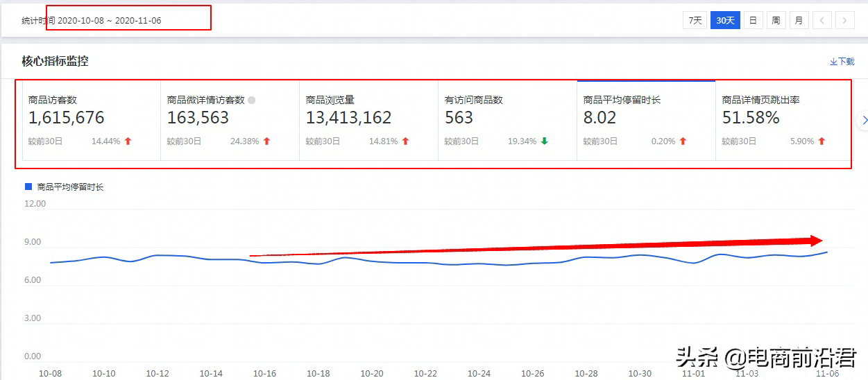Click the 163,563 value
This screenshot has height=380, width=868.
tap(198, 118)
